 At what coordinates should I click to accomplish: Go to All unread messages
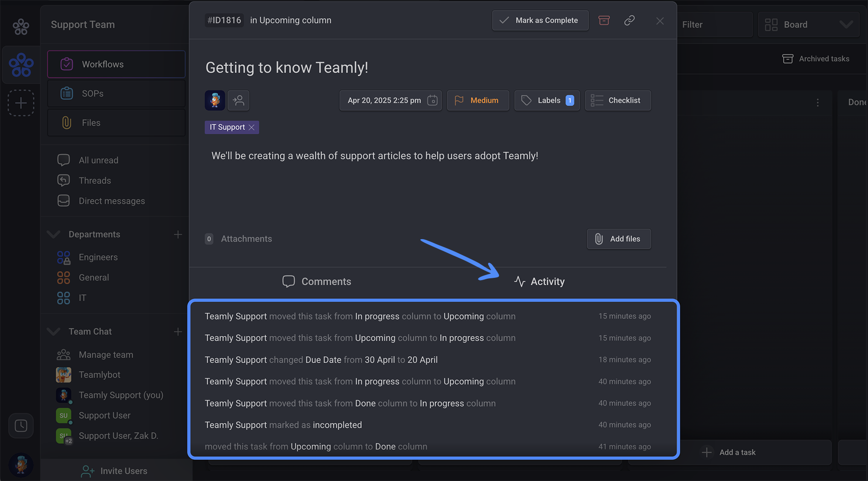tap(88, 160)
